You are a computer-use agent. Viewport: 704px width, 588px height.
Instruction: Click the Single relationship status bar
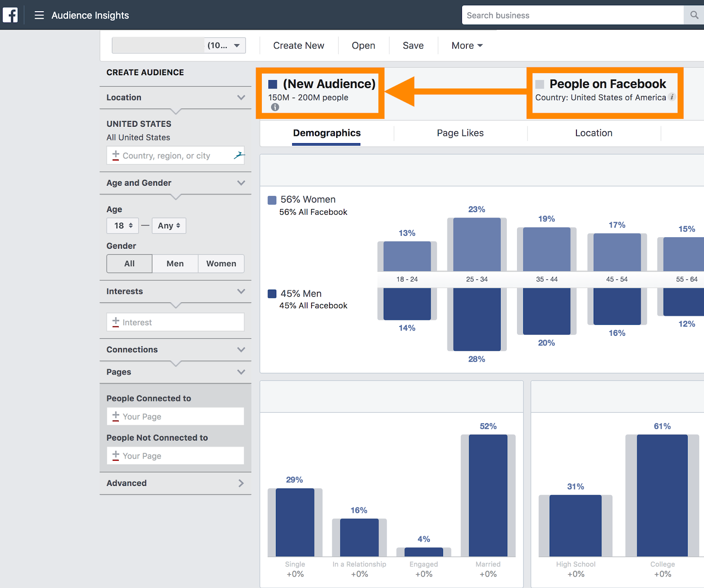pos(295,522)
